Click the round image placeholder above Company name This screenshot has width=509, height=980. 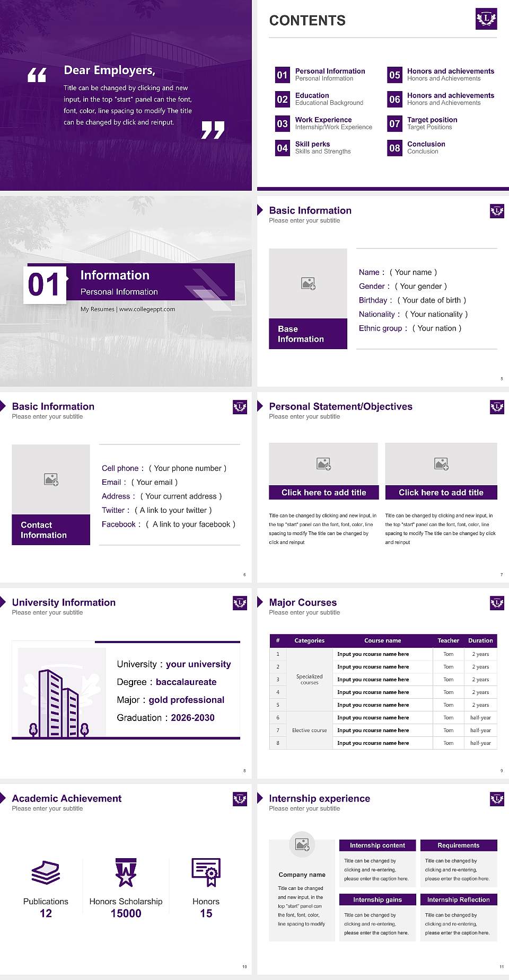302,844
